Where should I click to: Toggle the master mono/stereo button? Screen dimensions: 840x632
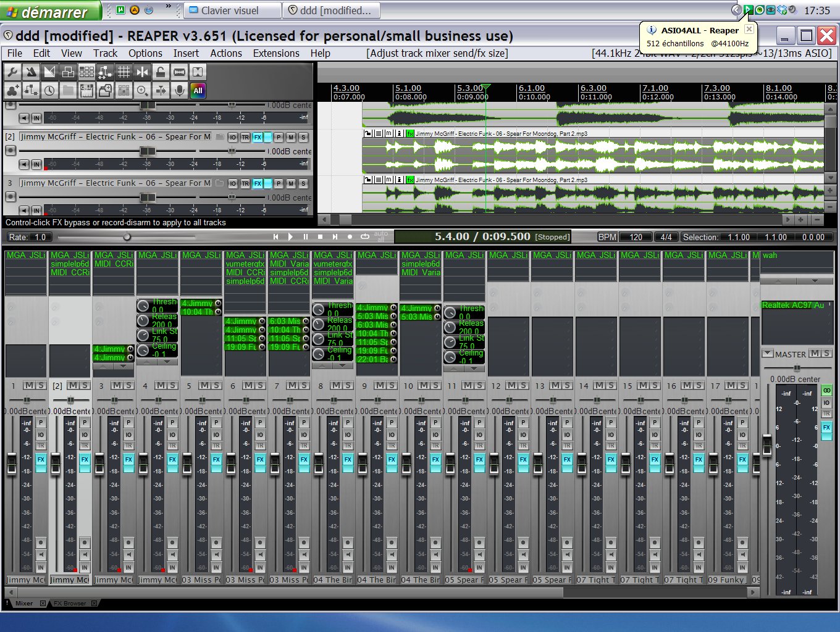click(x=826, y=391)
